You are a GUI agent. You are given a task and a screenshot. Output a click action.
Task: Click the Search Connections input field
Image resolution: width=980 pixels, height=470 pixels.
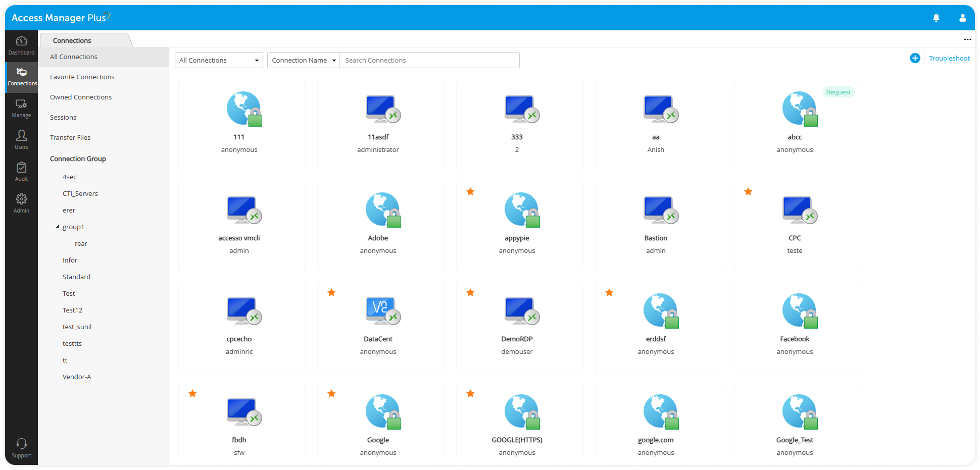pyautogui.click(x=429, y=60)
